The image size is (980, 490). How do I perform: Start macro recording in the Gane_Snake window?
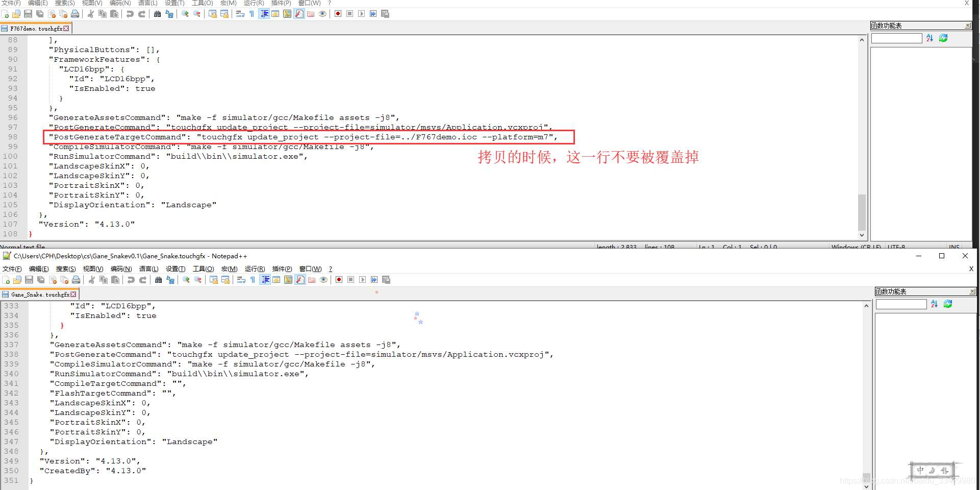click(x=339, y=280)
